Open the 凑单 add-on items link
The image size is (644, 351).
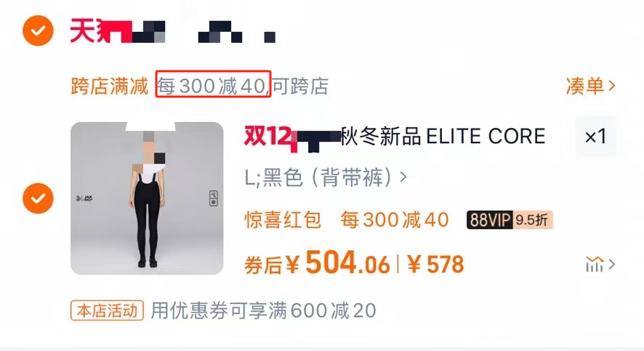pos(591,86)
